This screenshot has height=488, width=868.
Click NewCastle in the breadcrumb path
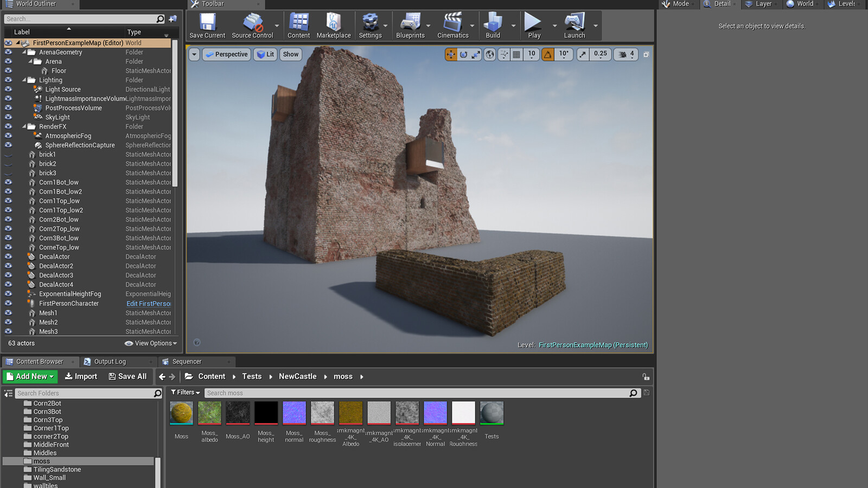coord(297,376)
